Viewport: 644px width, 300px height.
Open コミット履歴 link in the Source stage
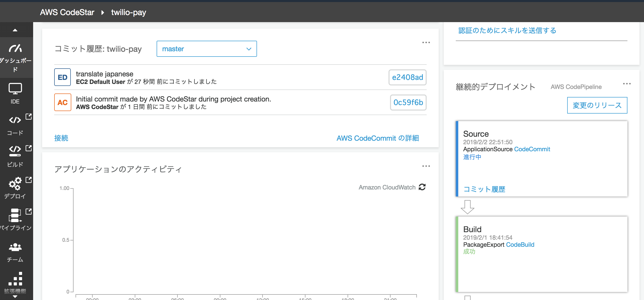484,189
